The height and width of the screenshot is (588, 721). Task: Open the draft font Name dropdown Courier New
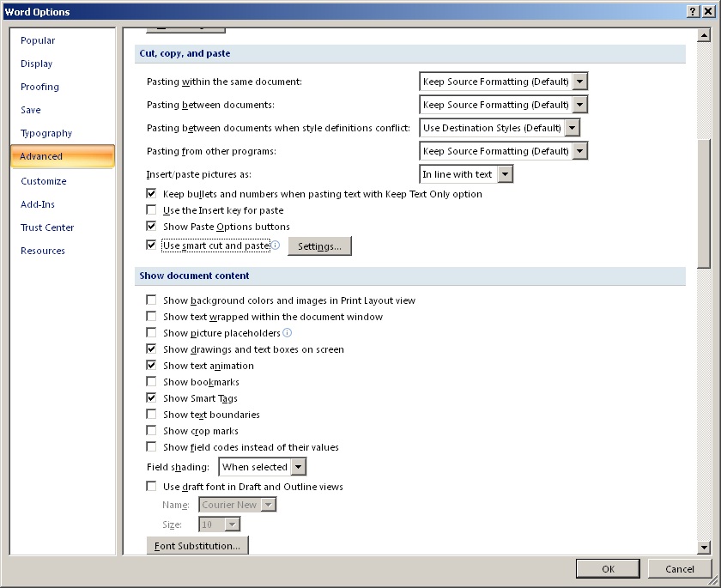pos(269,505)
